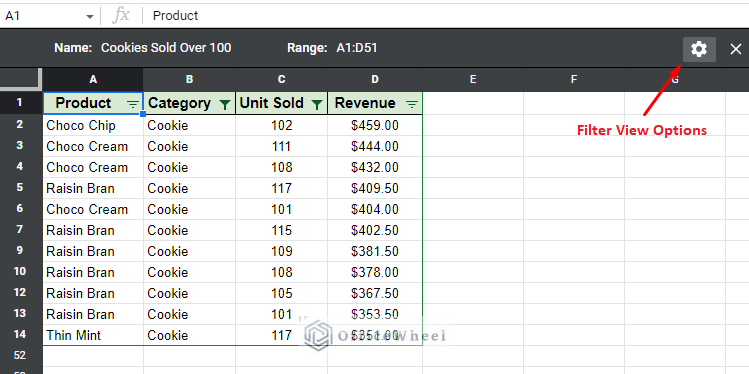The image size is (749, 374).
Task: Edit filter name Cookies Sold Over 100
Action: (x=166, y=48)
